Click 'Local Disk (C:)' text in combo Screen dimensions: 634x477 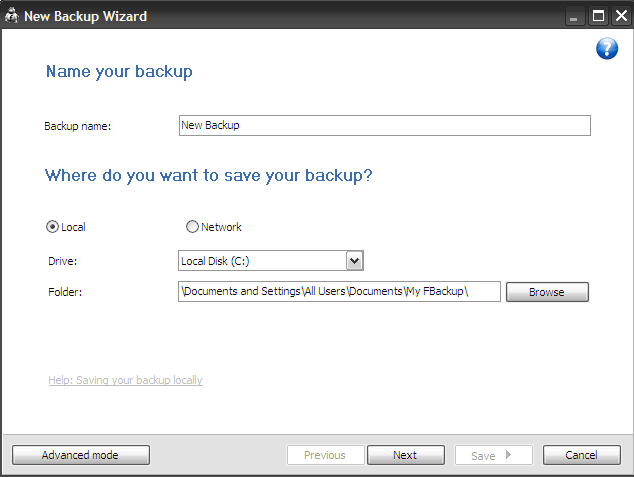[x=215, y=261]
